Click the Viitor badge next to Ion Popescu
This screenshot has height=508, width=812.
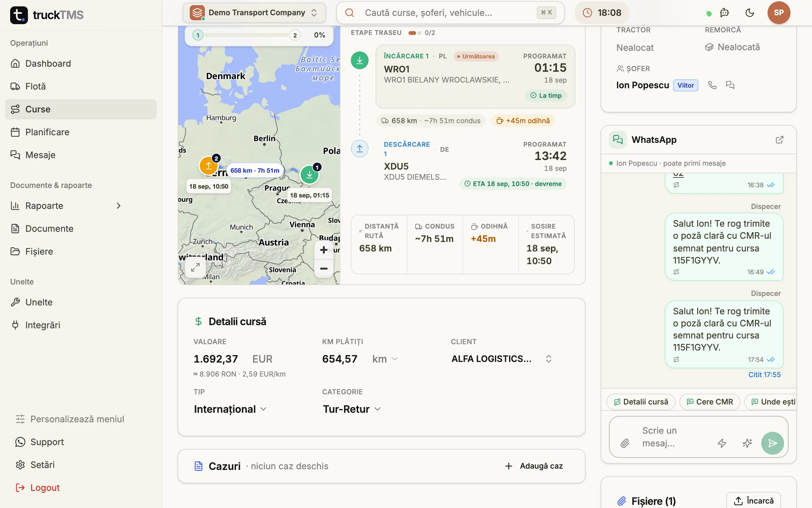[x=685, y=85]
